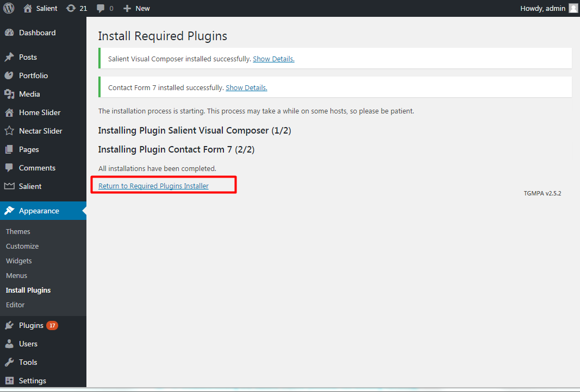The width and height of the screenshot is (580, 392).
Task: Click the Pages document icon
Action: point(9,149)
